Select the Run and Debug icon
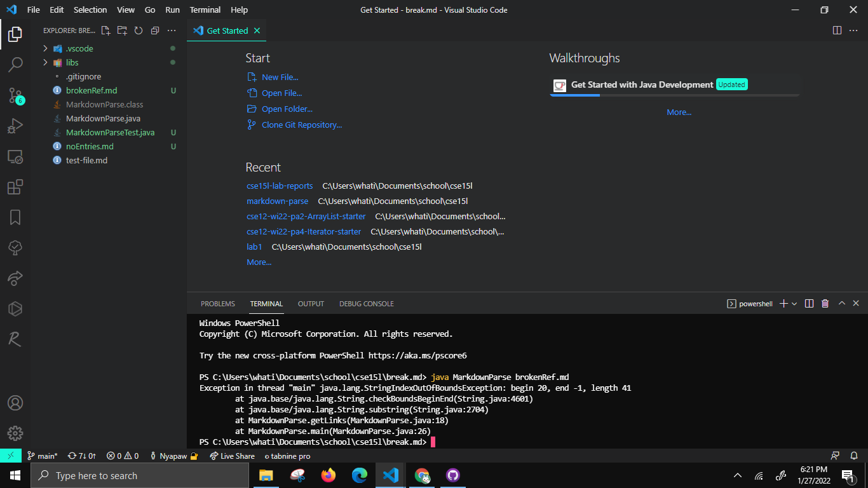868x488 pixels. (x=15, y=126)
